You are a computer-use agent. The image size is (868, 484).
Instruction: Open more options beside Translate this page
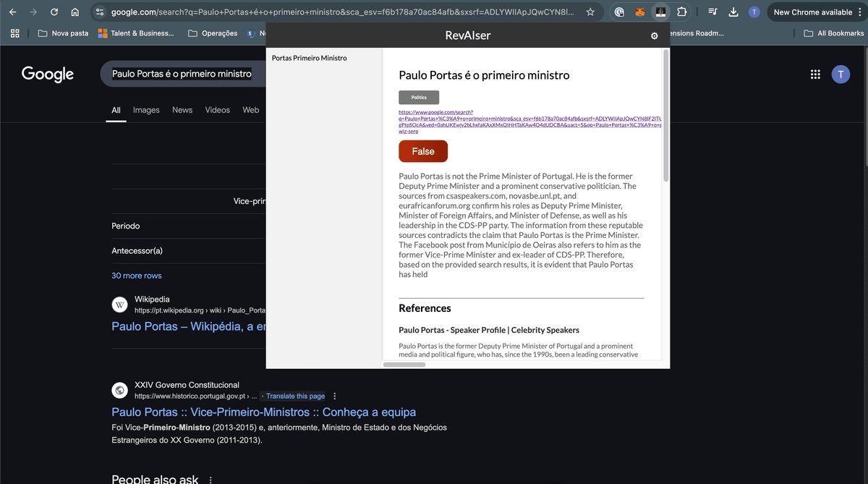click(334, 396)
